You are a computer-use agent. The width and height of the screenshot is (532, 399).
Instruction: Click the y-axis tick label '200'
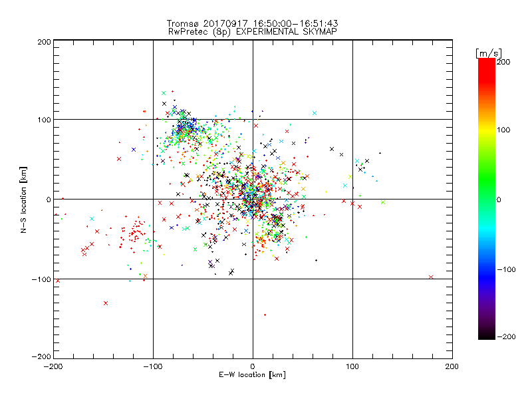[44, 42]
